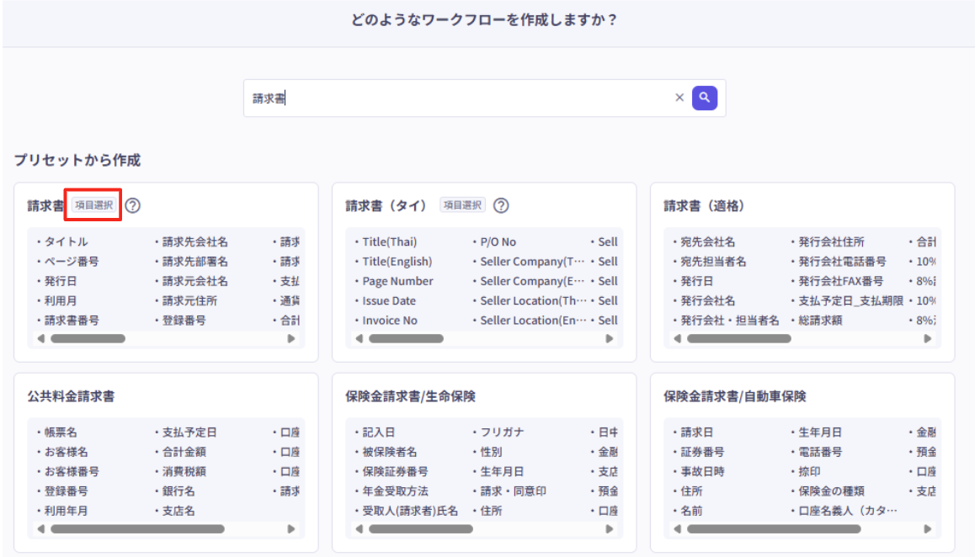This screenshot has height=557, width=980.
Task: Click the left scroll arrow on 保険金請求書/生命保険 card
Action: point(358,530)
